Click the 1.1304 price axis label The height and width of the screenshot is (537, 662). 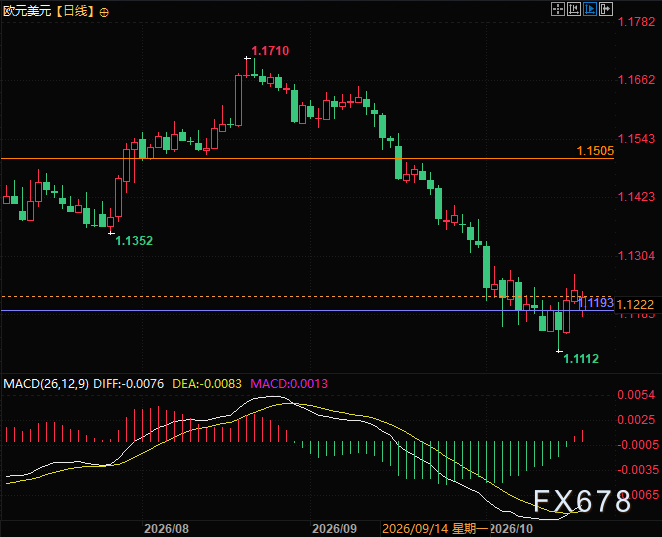click(x=636, y=256)
